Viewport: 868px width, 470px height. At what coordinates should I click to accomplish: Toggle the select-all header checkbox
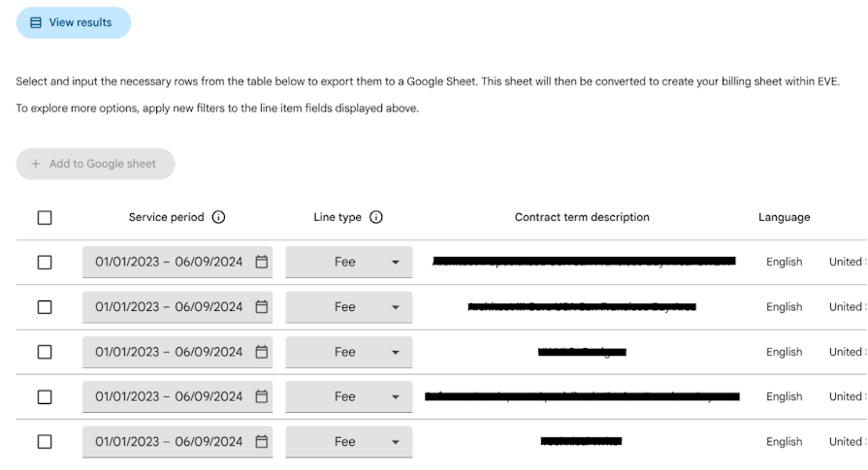pos(45,217)
